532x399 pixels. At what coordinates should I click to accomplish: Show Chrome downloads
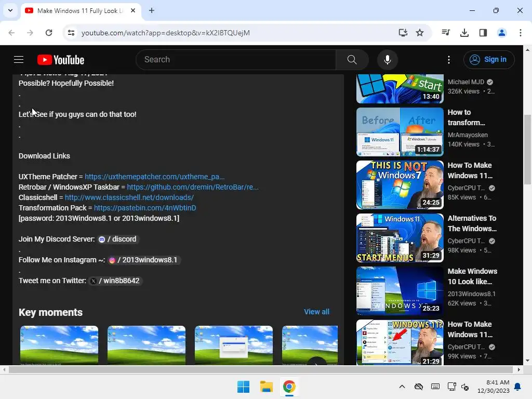click(x=464, y=33)
